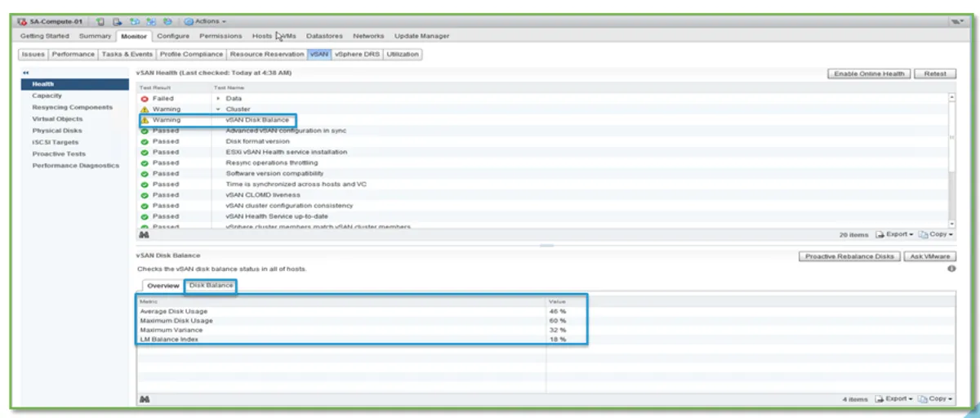
Task: Select the Performance sub-tab
Action: click(x=73, y=54)
